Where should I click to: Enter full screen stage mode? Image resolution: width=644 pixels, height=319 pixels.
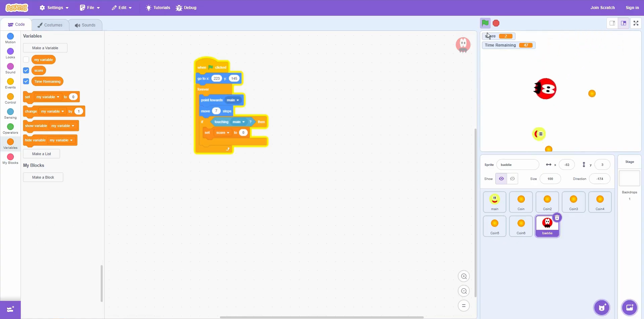pos(636,23)
